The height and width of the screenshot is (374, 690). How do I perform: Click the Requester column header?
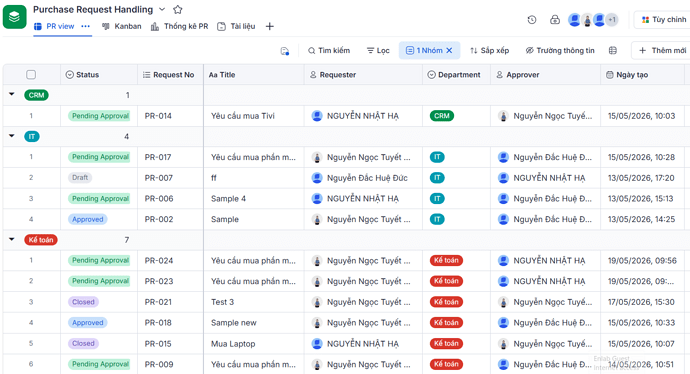tap(363, 75)
